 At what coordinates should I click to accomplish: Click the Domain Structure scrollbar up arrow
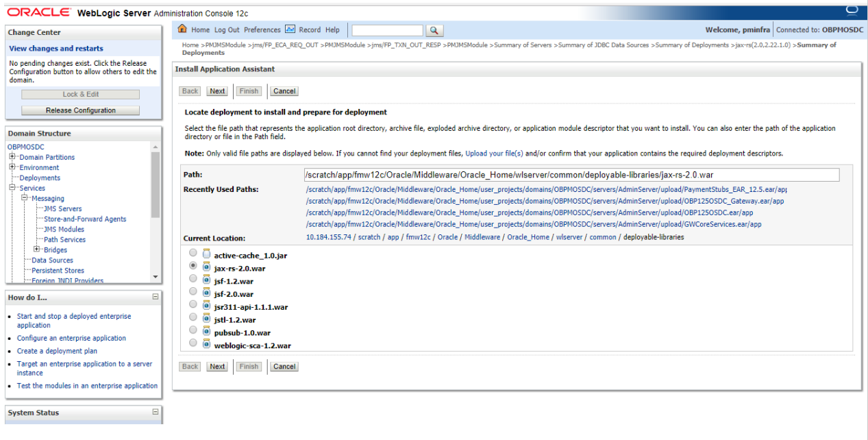(156, 147)
